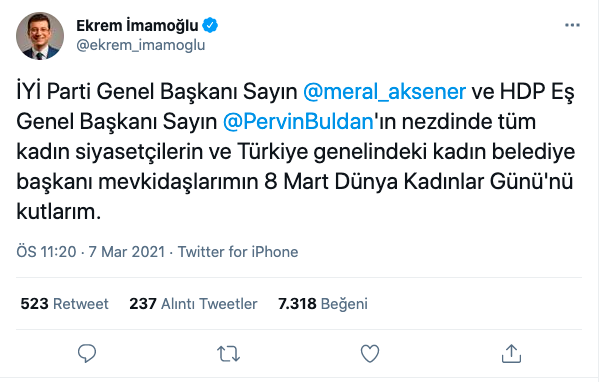607x382 pixels.
Task: View the 523 Retweet list
Action: click(64, 304)
